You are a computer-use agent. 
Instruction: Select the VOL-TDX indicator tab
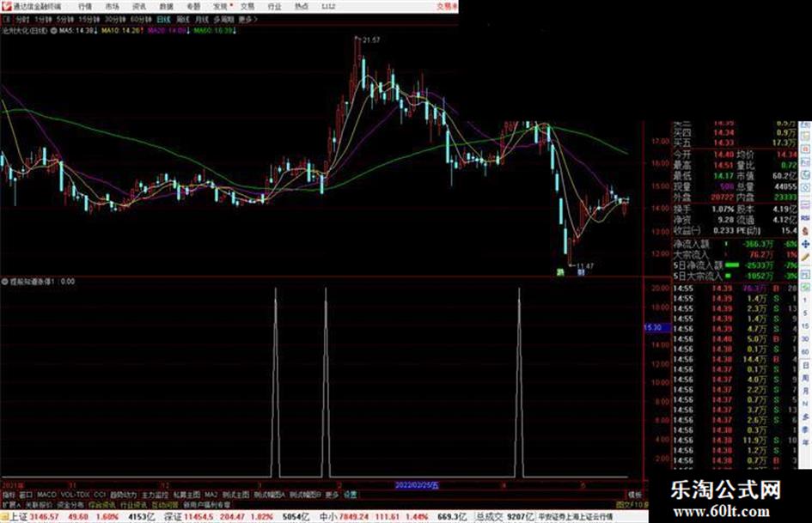(75, 495)
